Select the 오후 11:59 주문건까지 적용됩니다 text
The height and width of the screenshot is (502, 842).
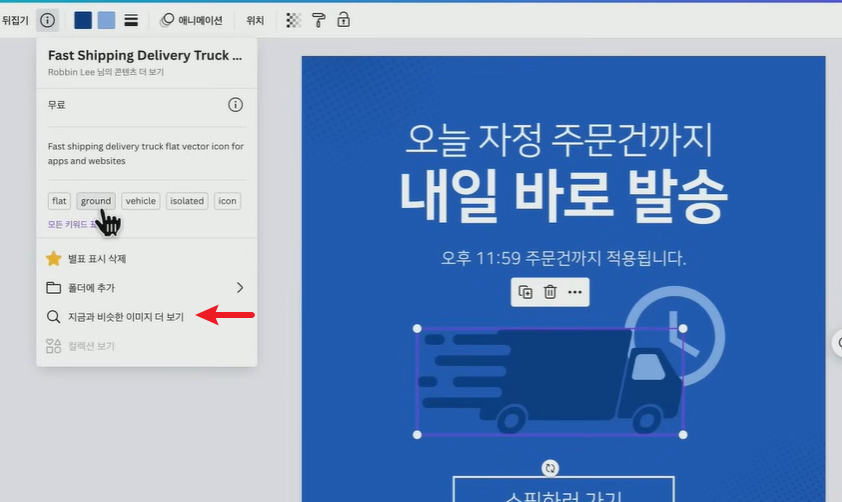(563, 258)
